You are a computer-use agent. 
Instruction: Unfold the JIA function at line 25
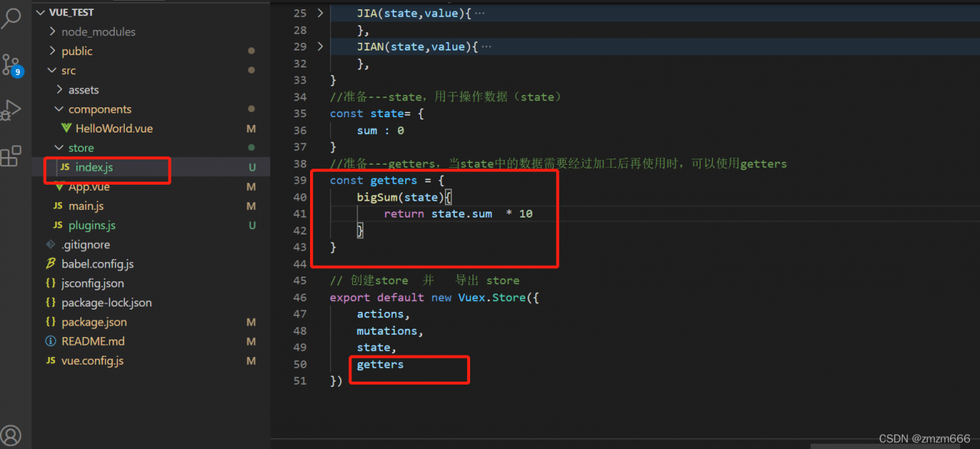[321, 13]
